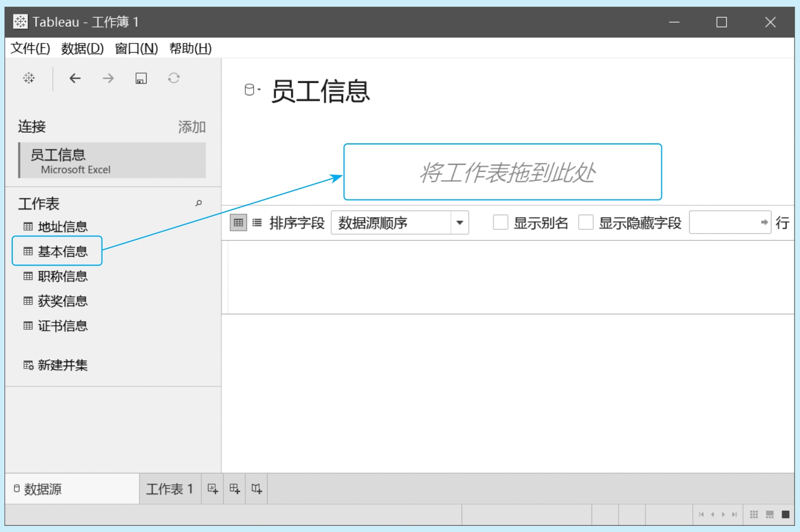
Task: Switch to the 工作表 1 tab
Action: click(169, 489)
